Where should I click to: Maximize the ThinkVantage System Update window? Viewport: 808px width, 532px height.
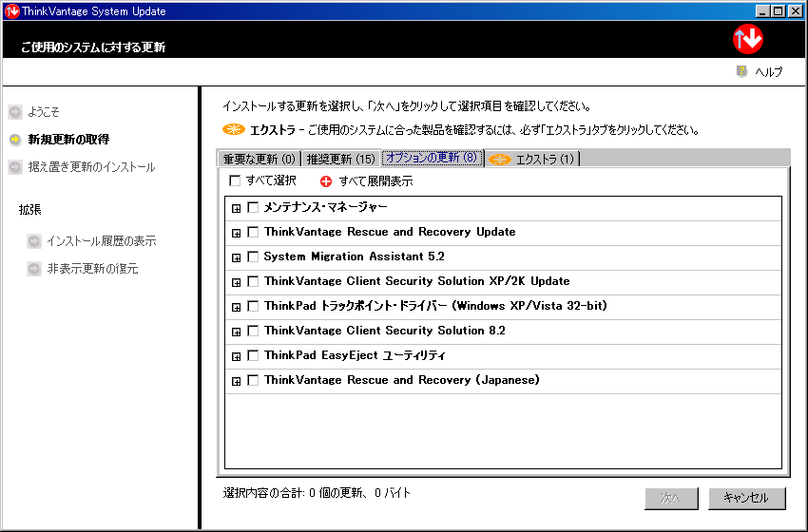(779, 10)
